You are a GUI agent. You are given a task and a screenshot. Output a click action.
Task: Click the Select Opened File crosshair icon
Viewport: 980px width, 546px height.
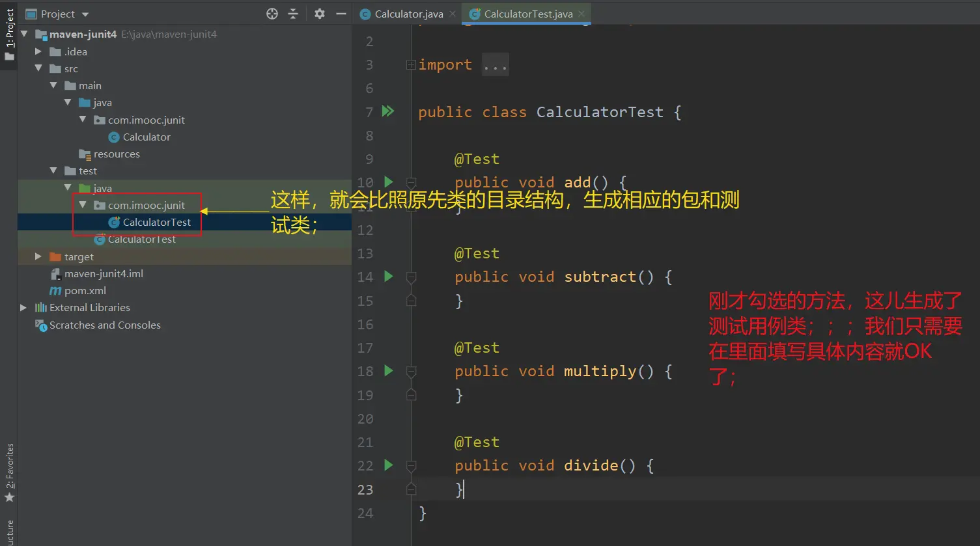pyautogui.click(x=272, y=14)
